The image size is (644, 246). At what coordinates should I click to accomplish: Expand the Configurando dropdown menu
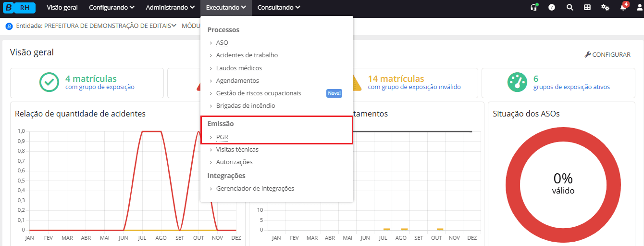[111, 8]
